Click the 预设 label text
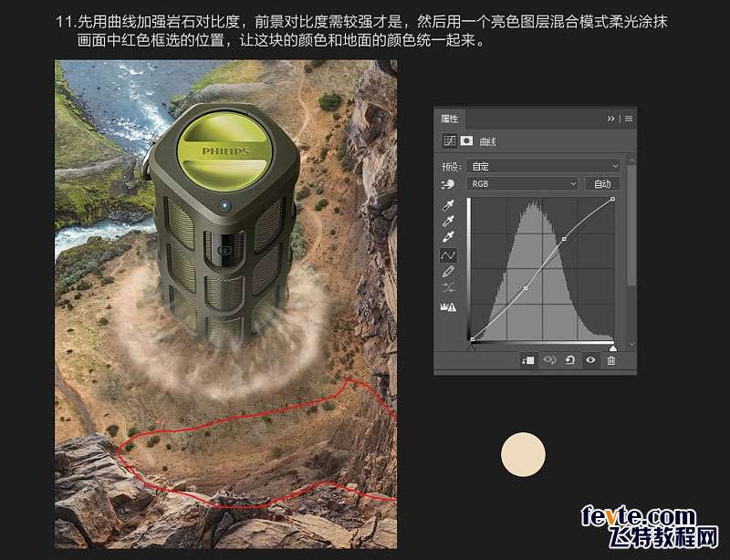 click(x=451, y=167)
